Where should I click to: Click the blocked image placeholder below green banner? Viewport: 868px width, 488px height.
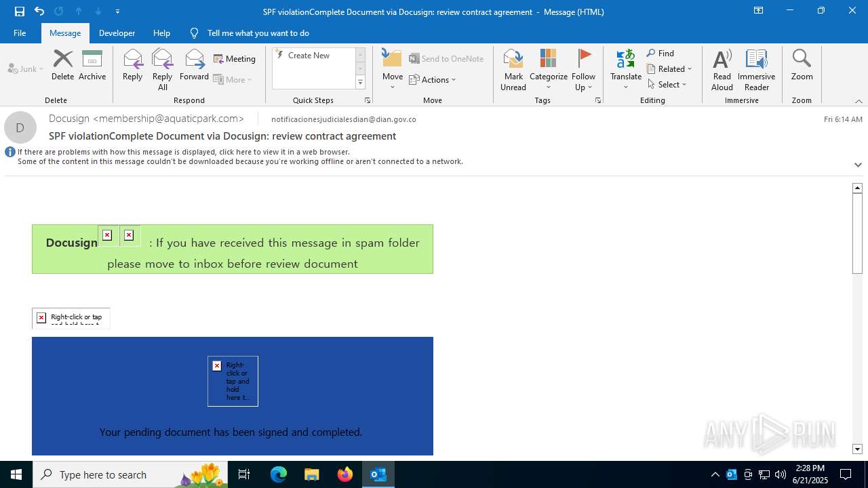pyautogui.click(x=71, y=318)
